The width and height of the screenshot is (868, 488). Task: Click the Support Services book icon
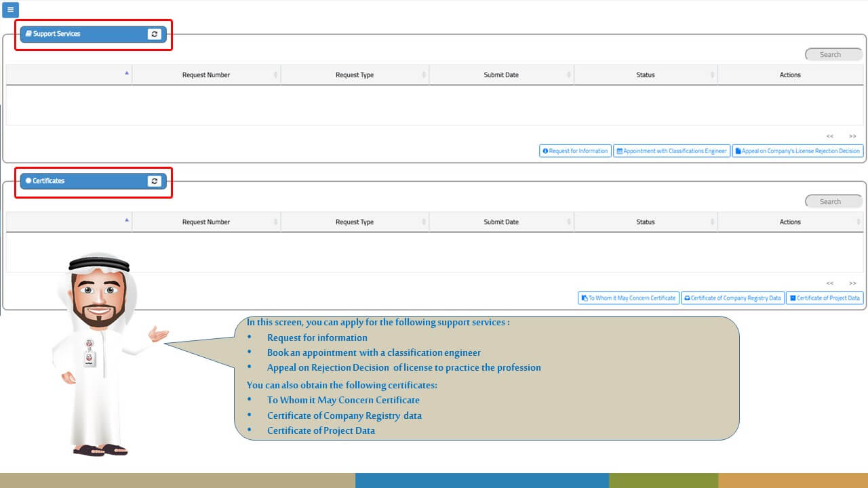[28, 33]
